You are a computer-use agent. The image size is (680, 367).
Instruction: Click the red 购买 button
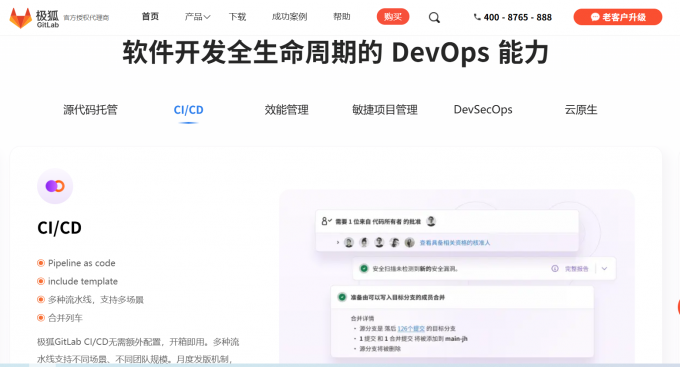point(393,17)
